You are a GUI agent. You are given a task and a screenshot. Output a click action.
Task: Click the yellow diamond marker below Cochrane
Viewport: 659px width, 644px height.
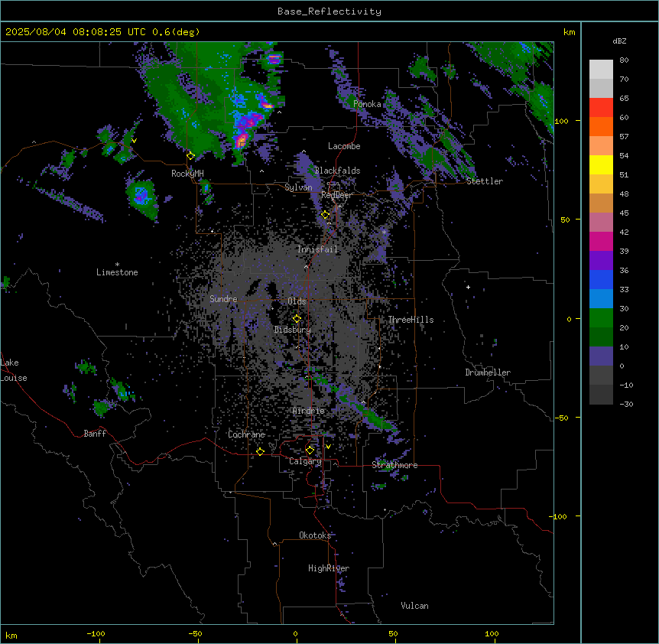click(260, 451)
